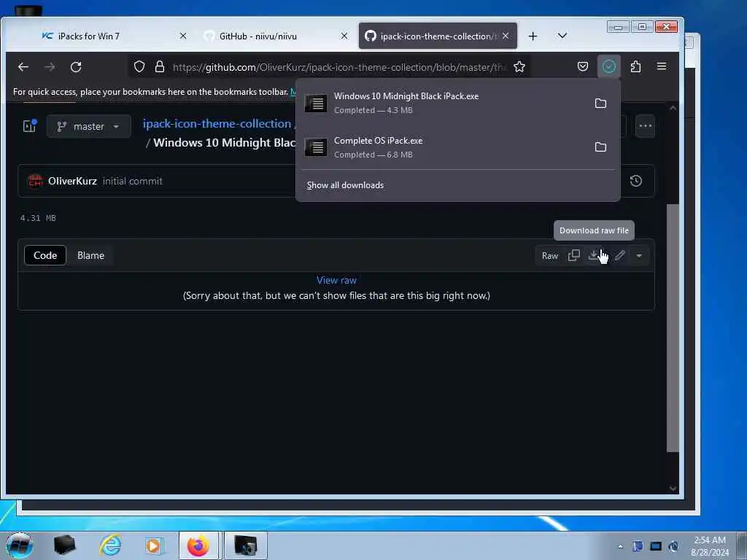Open the three-dot more file actions menu
Image resolution: width=747 pixels, height=560 pixels.
646,126
